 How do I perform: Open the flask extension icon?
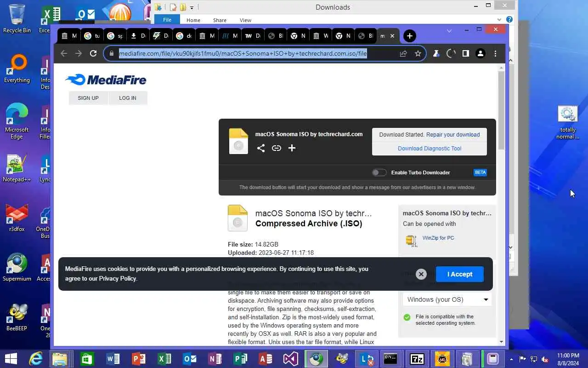(436, 53)
